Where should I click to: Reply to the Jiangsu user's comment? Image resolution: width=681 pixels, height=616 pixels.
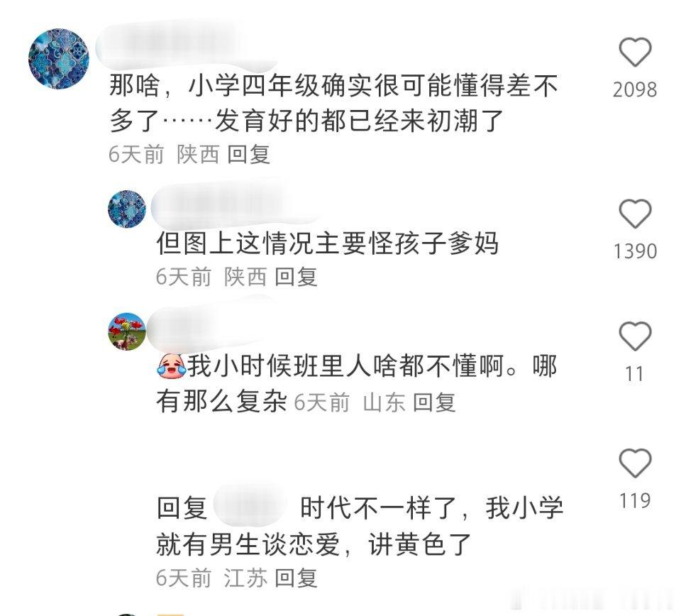[297, 578]
